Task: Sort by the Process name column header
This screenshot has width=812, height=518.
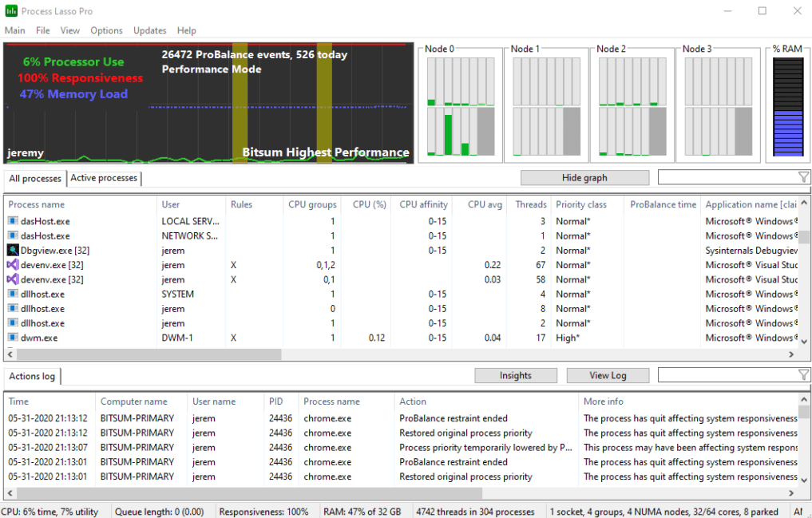Action: coord(81,204)
